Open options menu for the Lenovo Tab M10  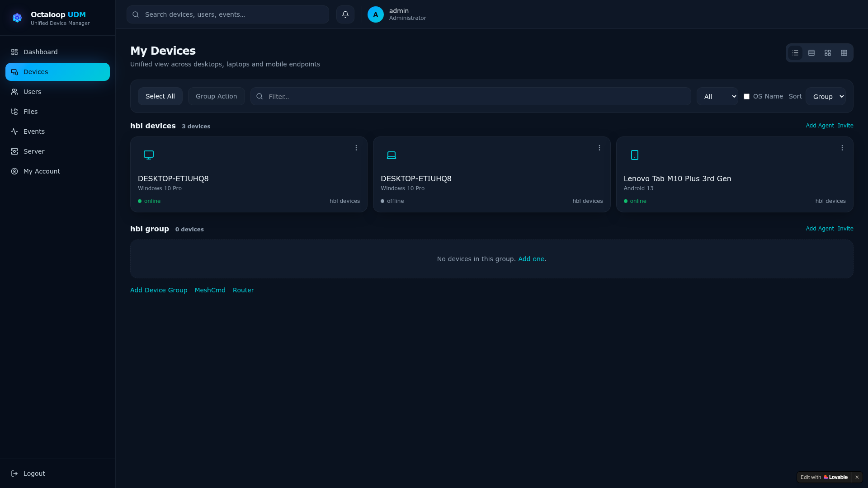click(x=842, y=148)
